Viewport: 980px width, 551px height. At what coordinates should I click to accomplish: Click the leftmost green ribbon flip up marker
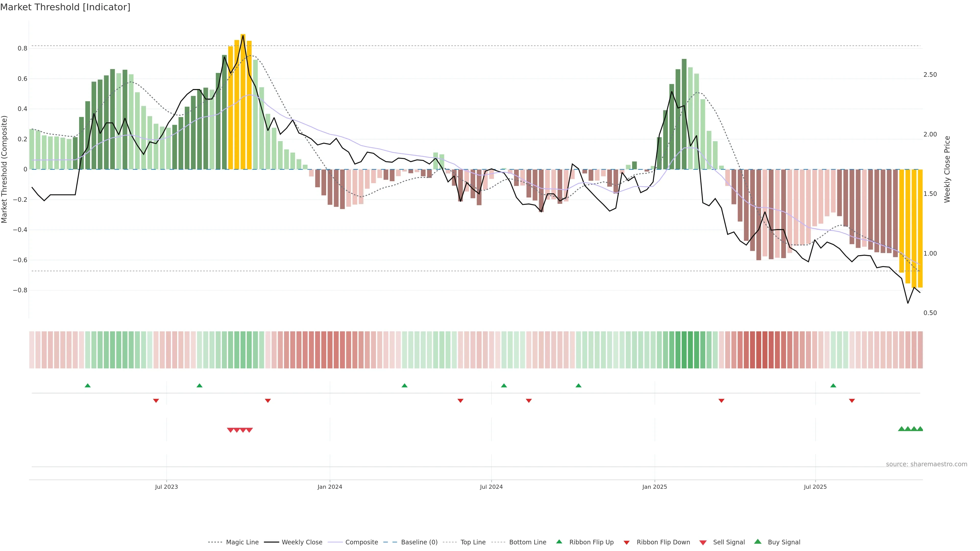(88, 386)
